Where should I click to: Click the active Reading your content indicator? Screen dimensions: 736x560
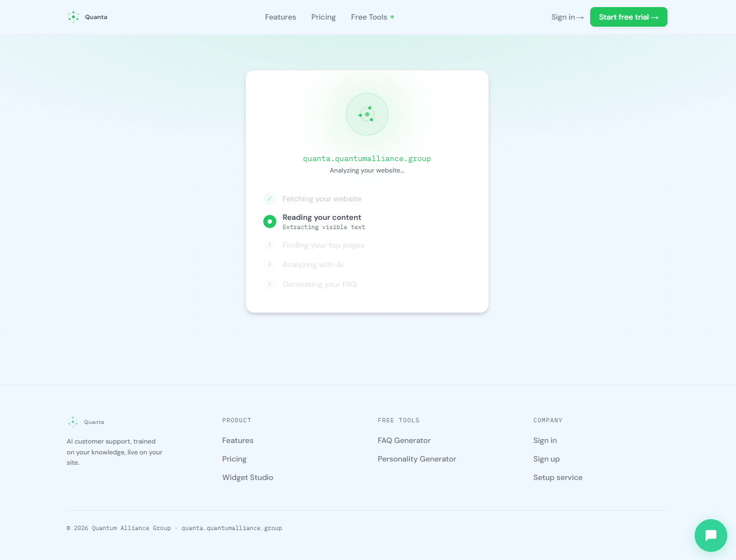pos(270,221)
